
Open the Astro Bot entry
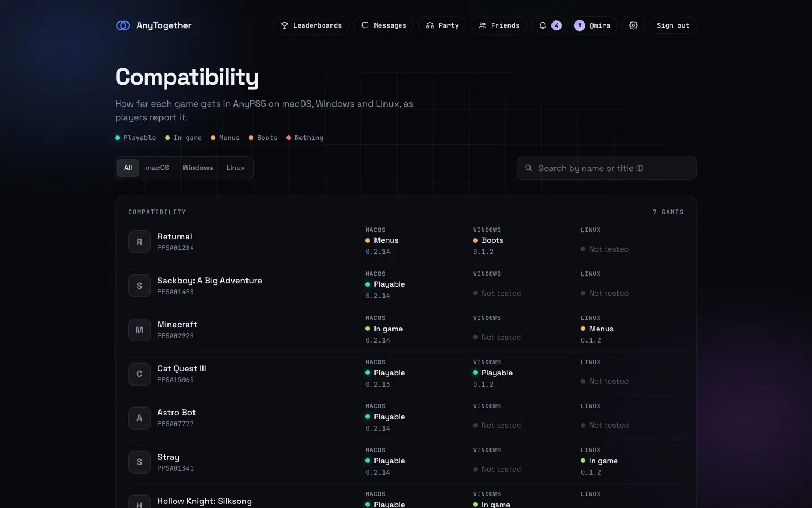(x=405, y=418)
